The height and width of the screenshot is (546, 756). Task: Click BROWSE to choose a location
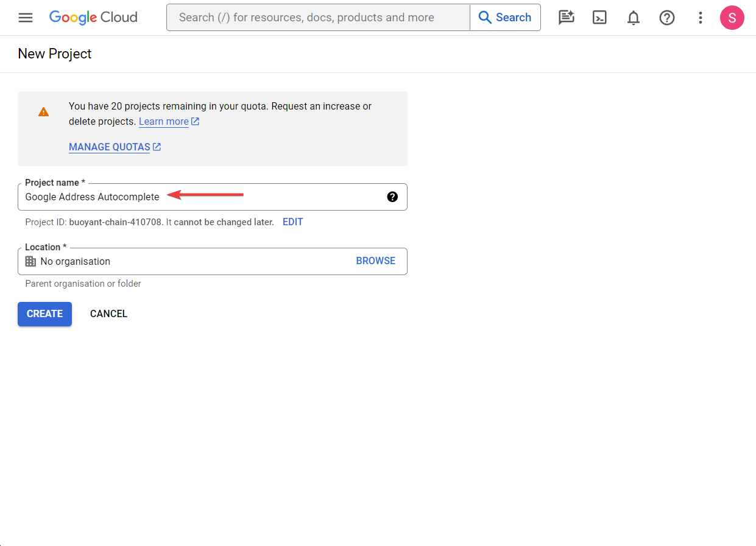point(376,261)
